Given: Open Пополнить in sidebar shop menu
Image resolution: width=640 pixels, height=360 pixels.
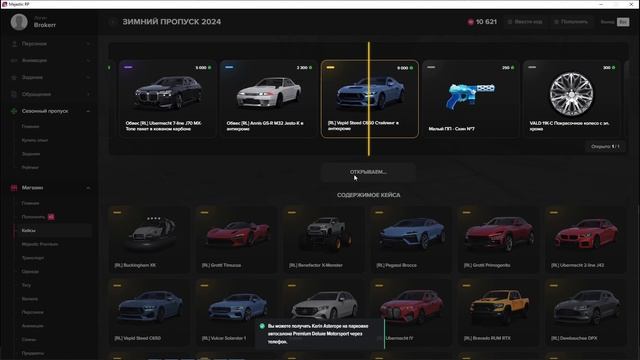Looking at the screenshot, I should pos(33,217).
